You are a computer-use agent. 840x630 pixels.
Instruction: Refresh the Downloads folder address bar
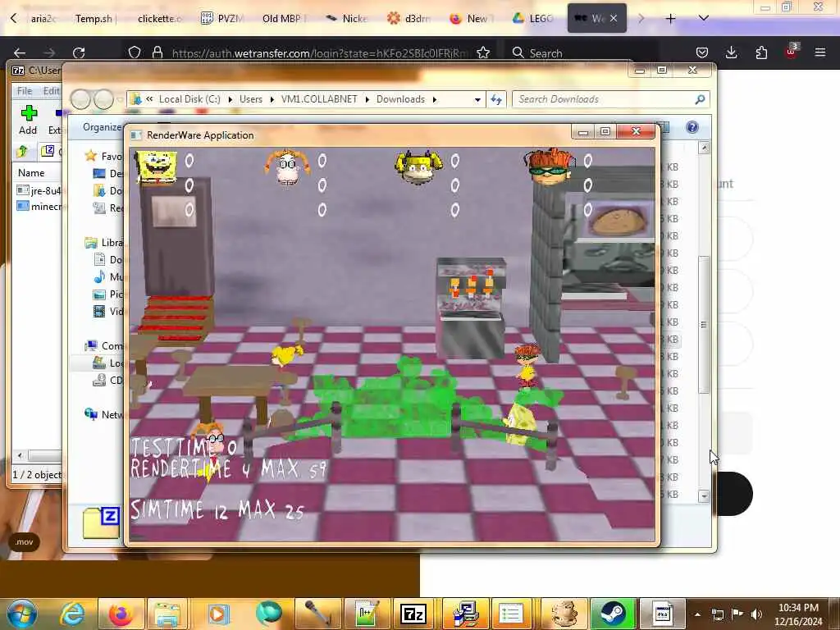coord(496,99)
